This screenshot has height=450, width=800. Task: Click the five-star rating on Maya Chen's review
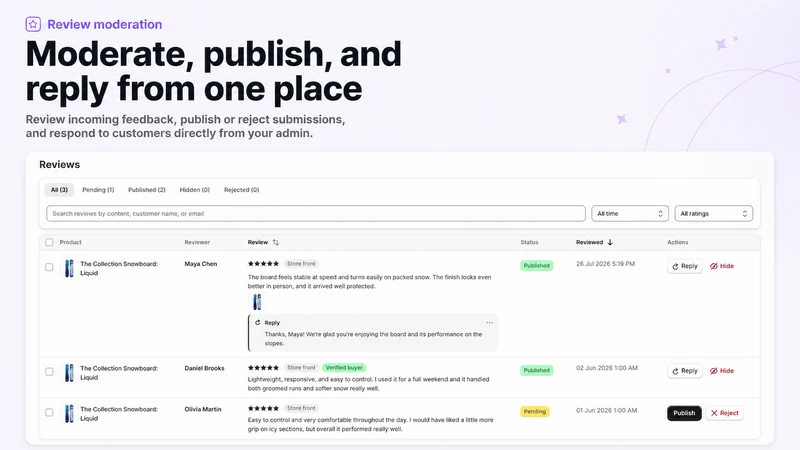click(x=263, y=264)
